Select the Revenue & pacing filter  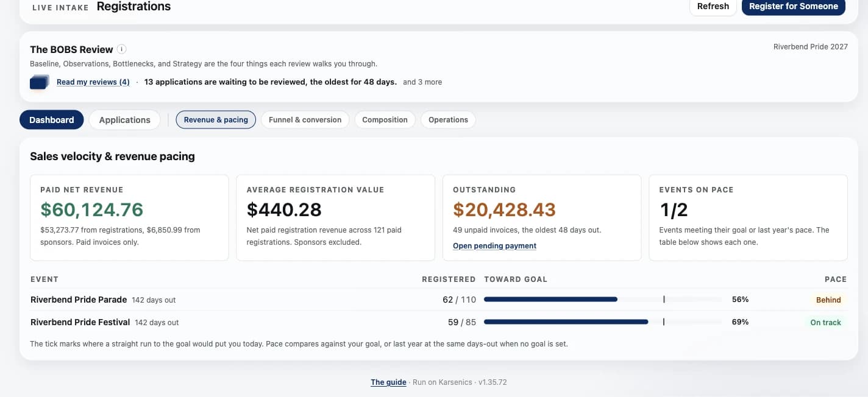216,120
